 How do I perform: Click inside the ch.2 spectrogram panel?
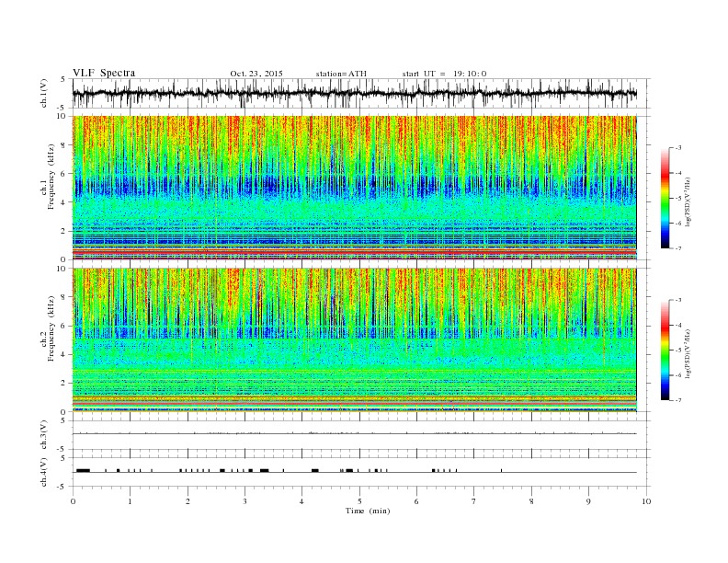point(355,340)
